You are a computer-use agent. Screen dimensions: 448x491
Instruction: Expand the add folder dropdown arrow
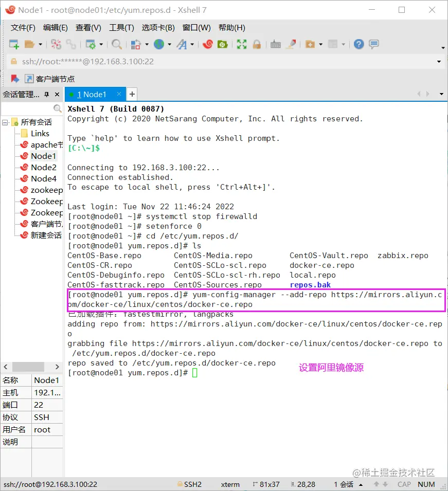(x=320, y=44)
